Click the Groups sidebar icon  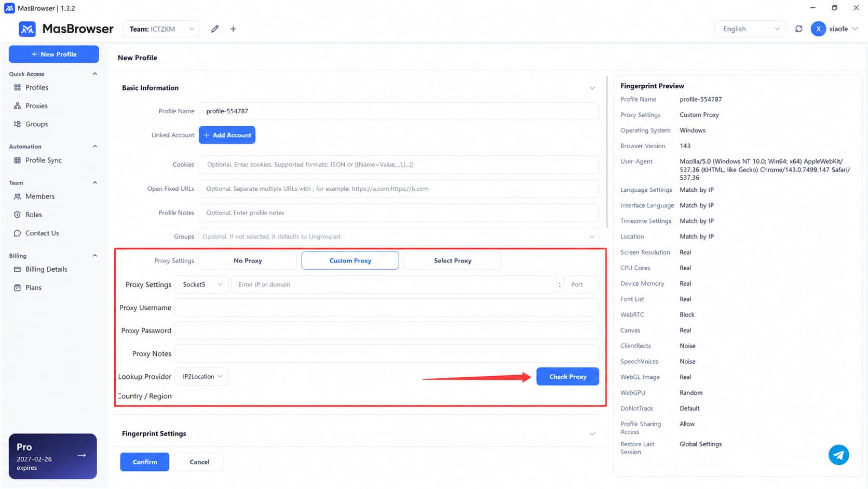pyautogui.click(x=18, y=124)
